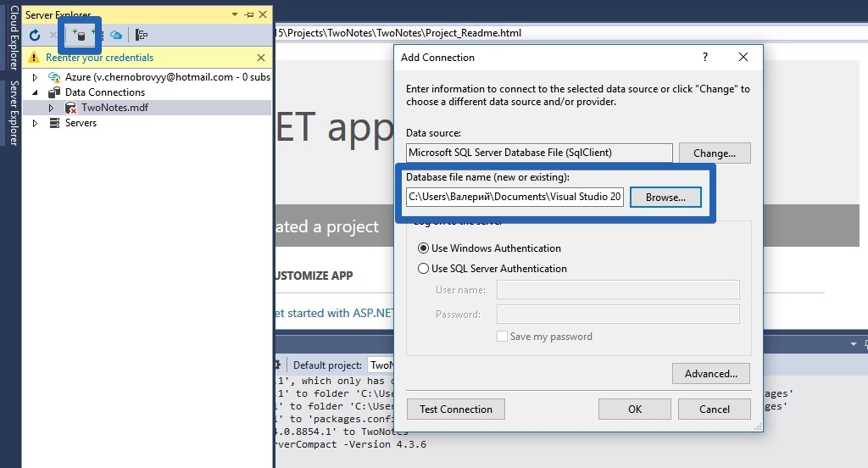Click the Add Connection help question mark
Viewport: 868px width, 468px height.
(704, 57)
